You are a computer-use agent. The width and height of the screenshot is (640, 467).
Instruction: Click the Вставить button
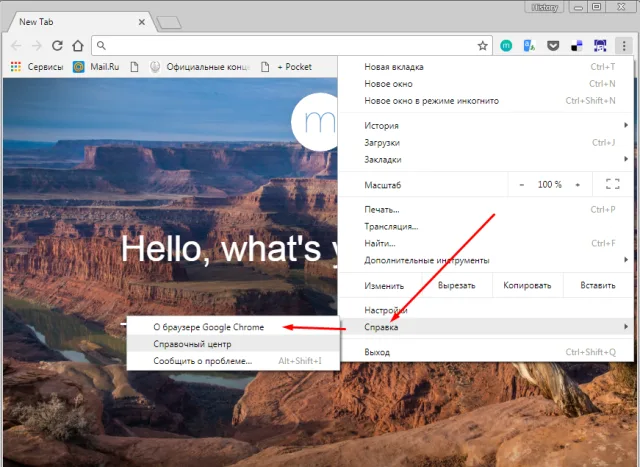coord(598,285)
